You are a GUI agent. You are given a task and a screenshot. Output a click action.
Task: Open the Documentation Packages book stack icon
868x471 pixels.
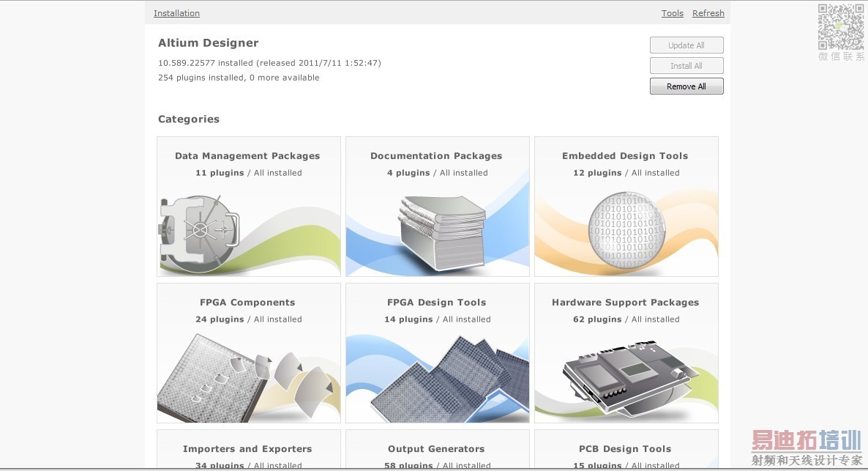442,233
